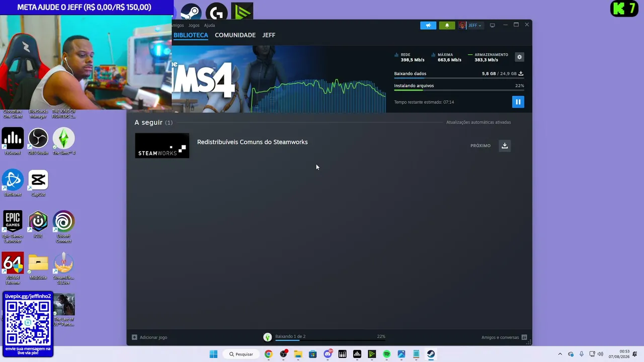
Task: Select AIDA64 Extreme desktop icon
Action: (13, 268)
